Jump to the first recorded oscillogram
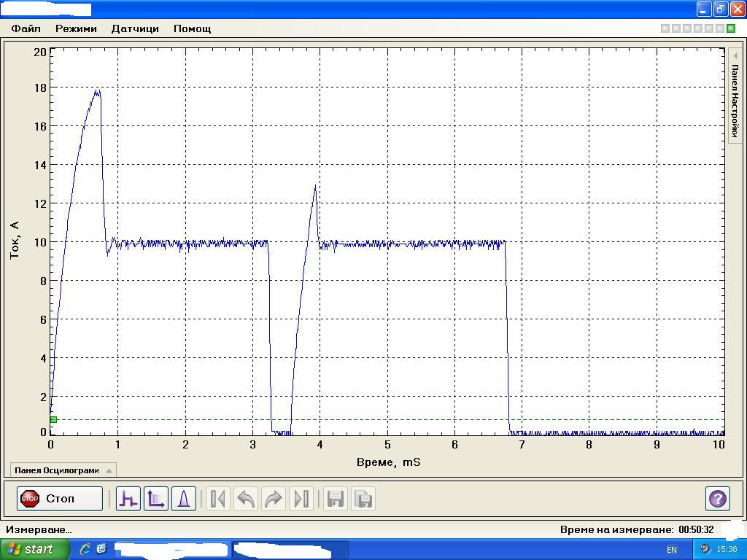Viewport: 747px width, 560px height. [217, 499]
